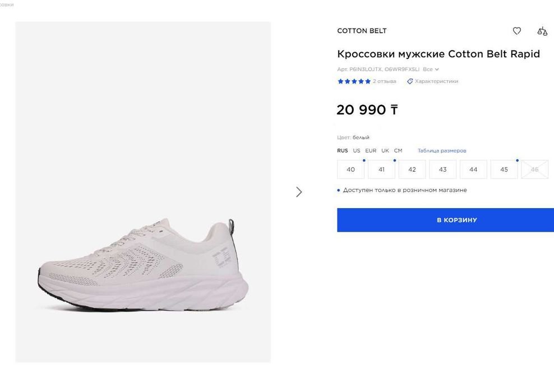The height and width of the screenshot is (392, 554).
Task: Switch size scale to CM tab
Action: [x=398, y=151]
